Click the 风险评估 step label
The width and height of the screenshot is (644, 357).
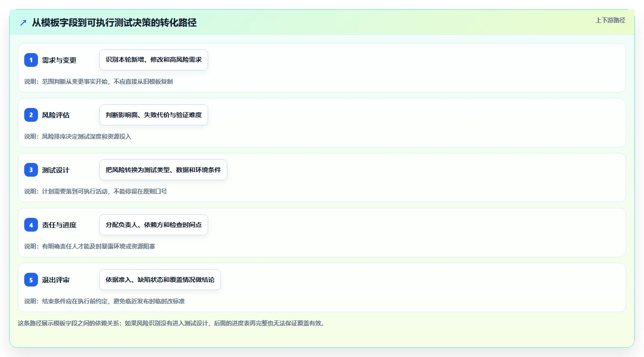56,115
